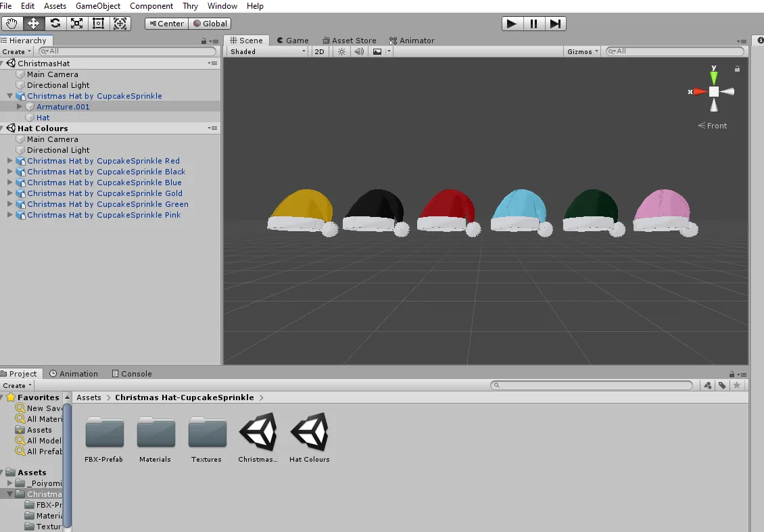Image resolution: width=764 pixels, height=532 pixels.
Task: Select the Hat Colours prefab thumbnail
Action: (x=309, y=433)
